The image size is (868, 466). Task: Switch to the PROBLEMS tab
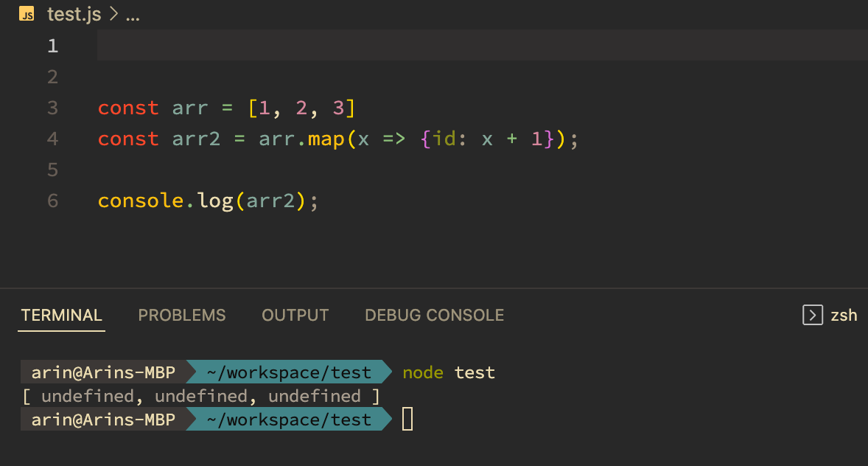tap(181, 315)
